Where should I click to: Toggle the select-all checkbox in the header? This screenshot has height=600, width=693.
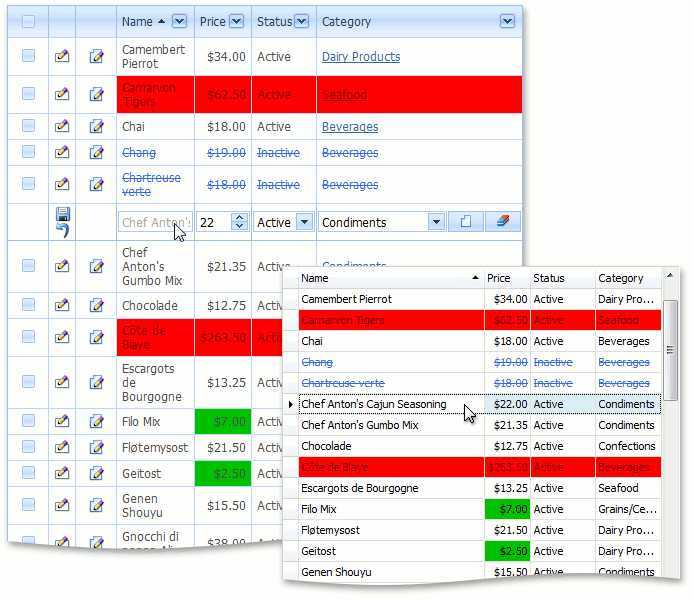tap(28, 21)
